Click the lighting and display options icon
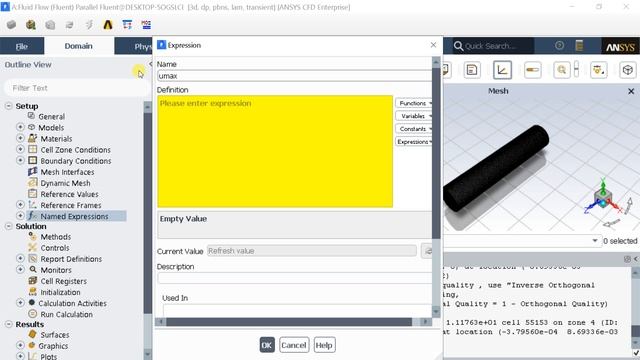 coord(599,70)
